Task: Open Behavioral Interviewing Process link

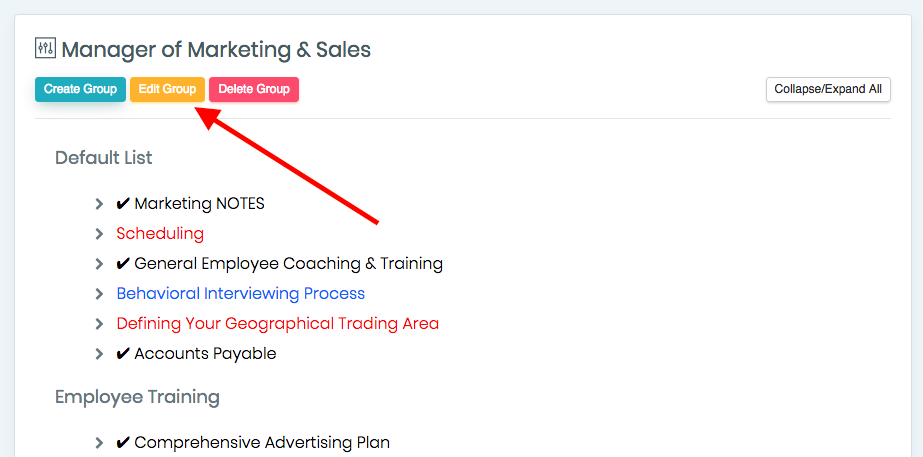Action: click(x=241, y=293)
